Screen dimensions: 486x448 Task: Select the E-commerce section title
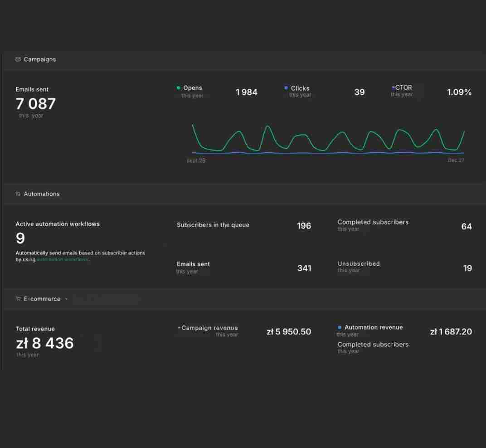click(42, 299)
